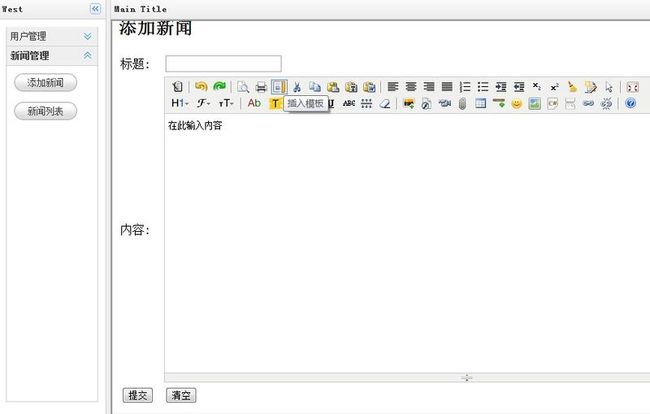
Task: Click into the content editing area
Action: click(407, 245)
